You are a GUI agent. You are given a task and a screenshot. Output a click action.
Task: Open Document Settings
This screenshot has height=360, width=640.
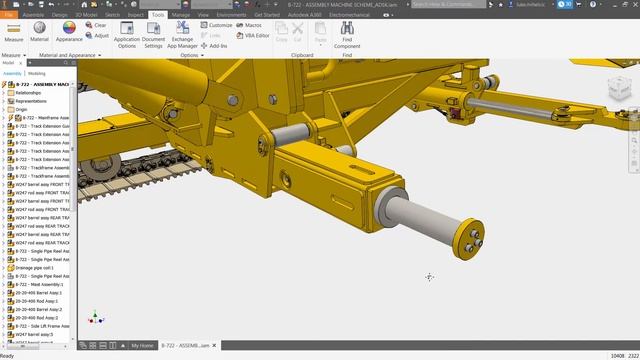153,35
